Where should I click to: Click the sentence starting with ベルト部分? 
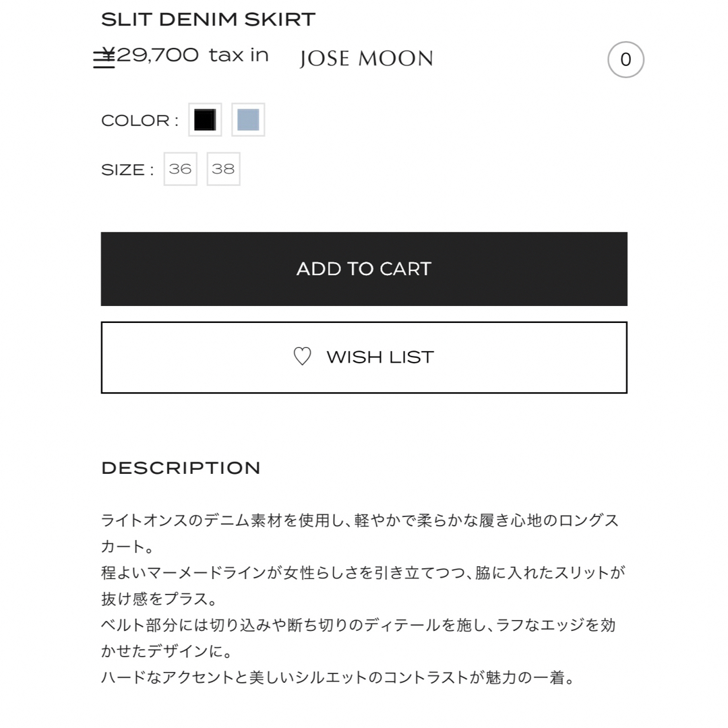tap(358, 638)
